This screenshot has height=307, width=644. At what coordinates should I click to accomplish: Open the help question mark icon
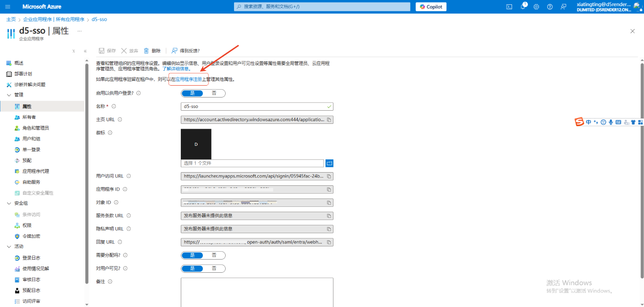click(x=550, y=7)
